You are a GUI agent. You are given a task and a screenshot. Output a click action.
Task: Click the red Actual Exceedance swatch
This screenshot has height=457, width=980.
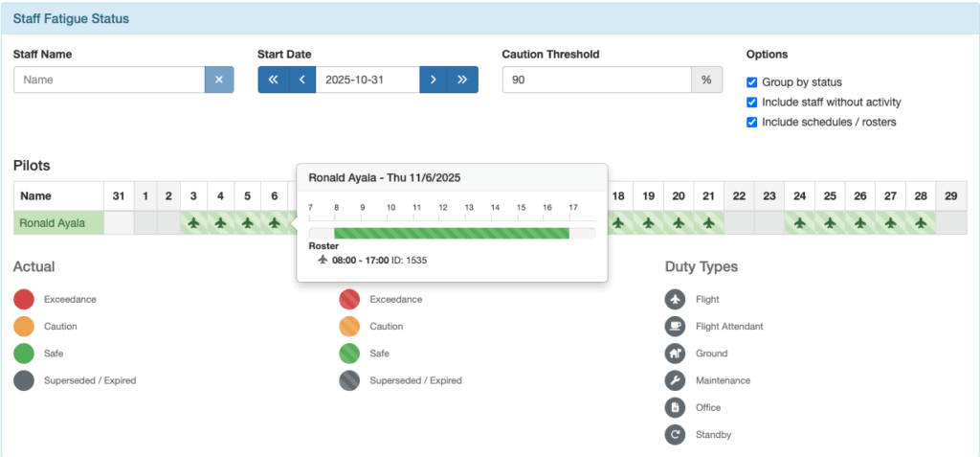tap(25, 300)
